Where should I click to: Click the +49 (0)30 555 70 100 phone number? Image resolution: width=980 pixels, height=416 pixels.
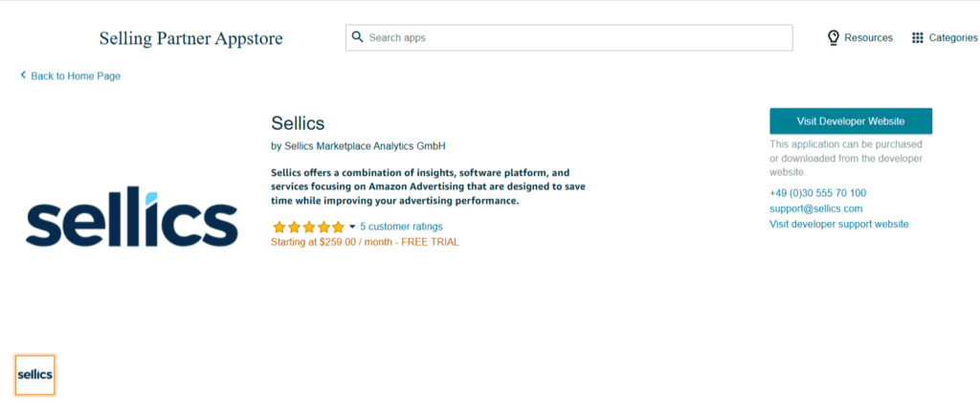(817, 192)
